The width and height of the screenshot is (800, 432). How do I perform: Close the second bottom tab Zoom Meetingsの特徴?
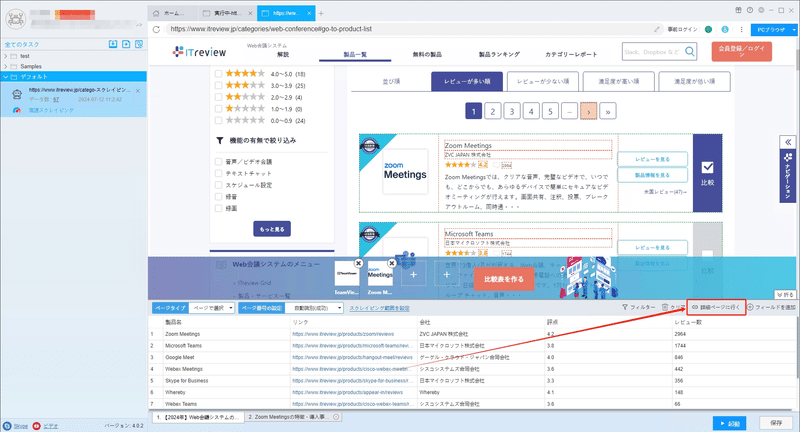click(336, 417)
